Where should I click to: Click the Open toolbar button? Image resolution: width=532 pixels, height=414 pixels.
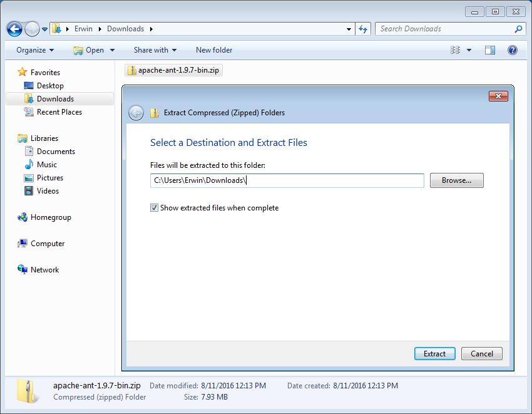click(x=89, y=50)
